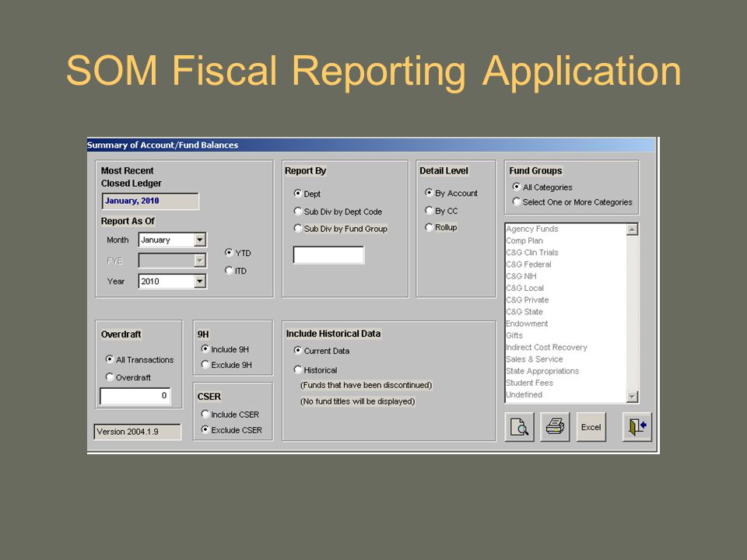Select Student Fees in the list
747x560 pixels.
coord(566,383)
